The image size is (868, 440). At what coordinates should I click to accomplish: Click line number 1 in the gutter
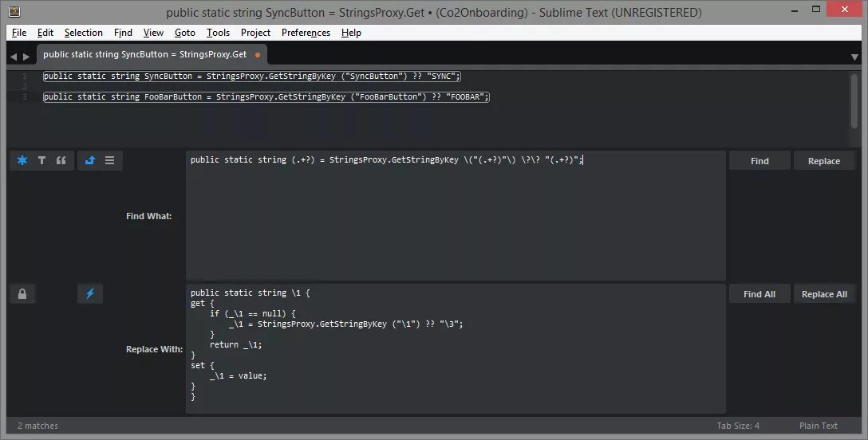[x=25, y=77]
